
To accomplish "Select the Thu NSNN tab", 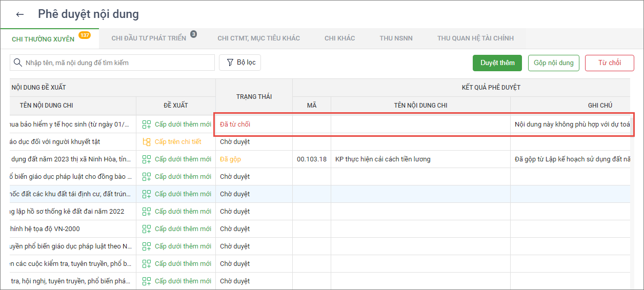I will pos(396,38).
